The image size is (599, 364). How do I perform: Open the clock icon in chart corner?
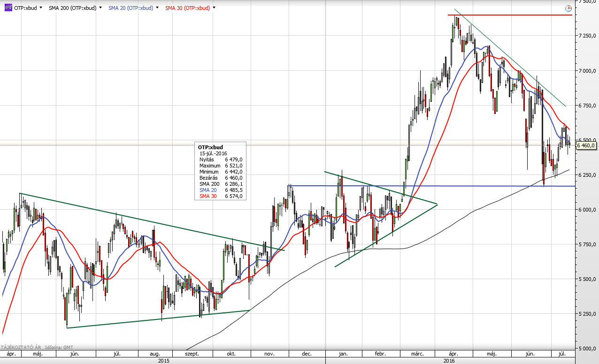pyautogui.click(x=568, y=8)
